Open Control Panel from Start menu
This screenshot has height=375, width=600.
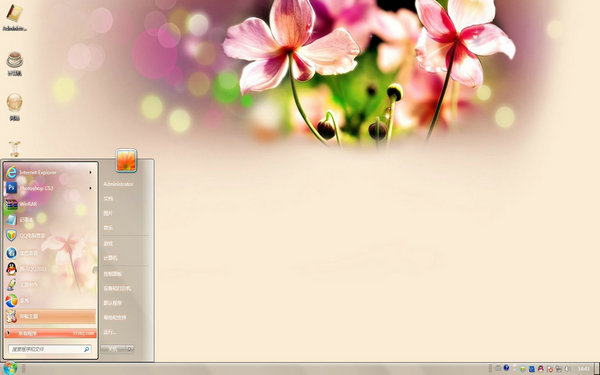coord(112,274)
